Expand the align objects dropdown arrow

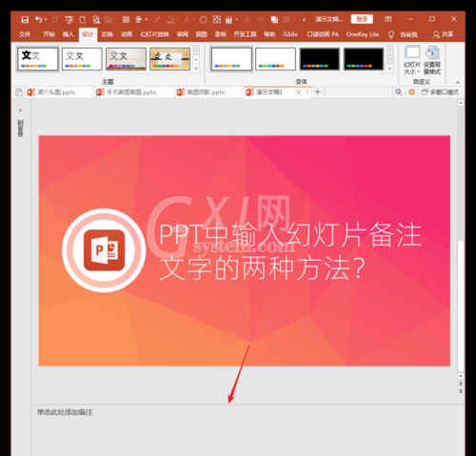point(147,20)
